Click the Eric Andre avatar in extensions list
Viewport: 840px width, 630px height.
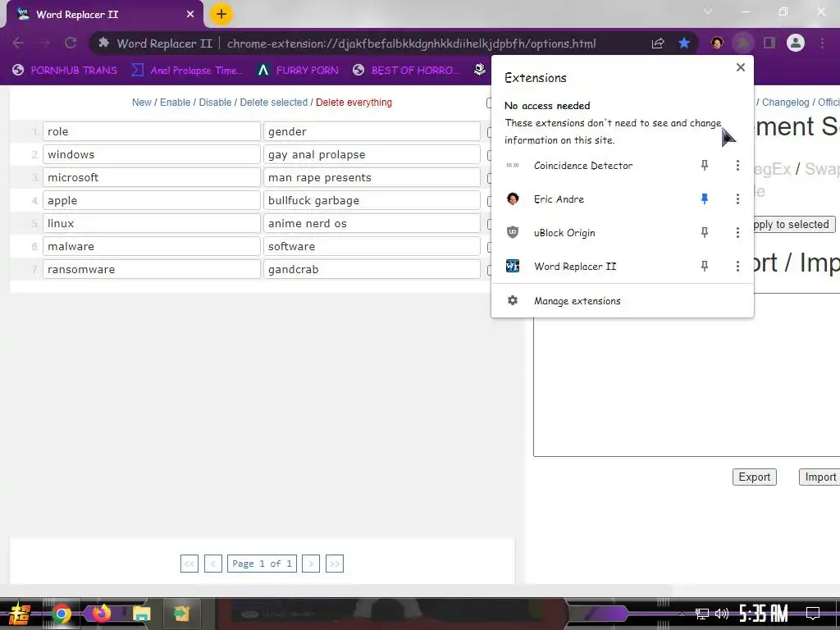[x=513, y=199]
